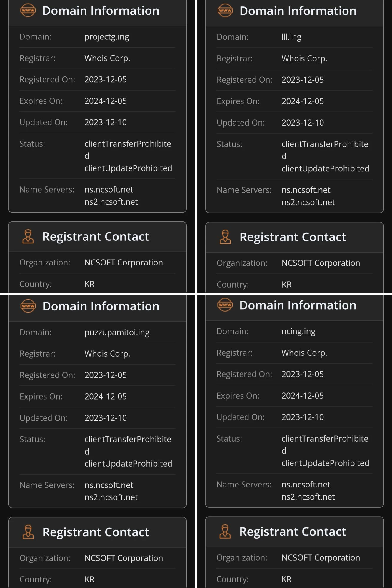Click the www globe icon for ncing.ing
This screenshot has width=392, height=588.
click(225, 305)
